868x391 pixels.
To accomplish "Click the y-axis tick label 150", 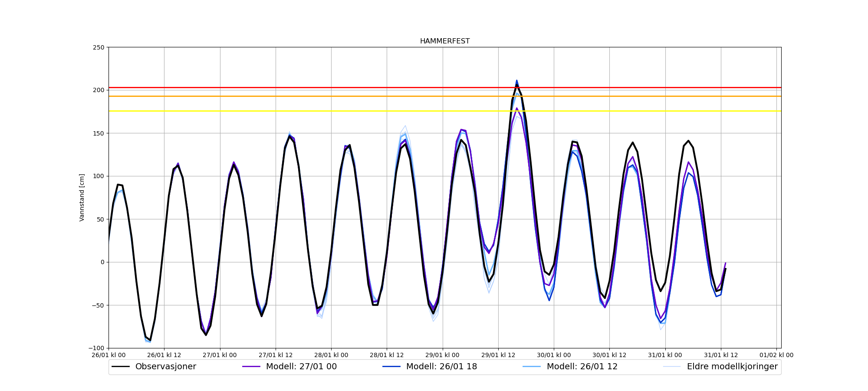I will 99,133.
